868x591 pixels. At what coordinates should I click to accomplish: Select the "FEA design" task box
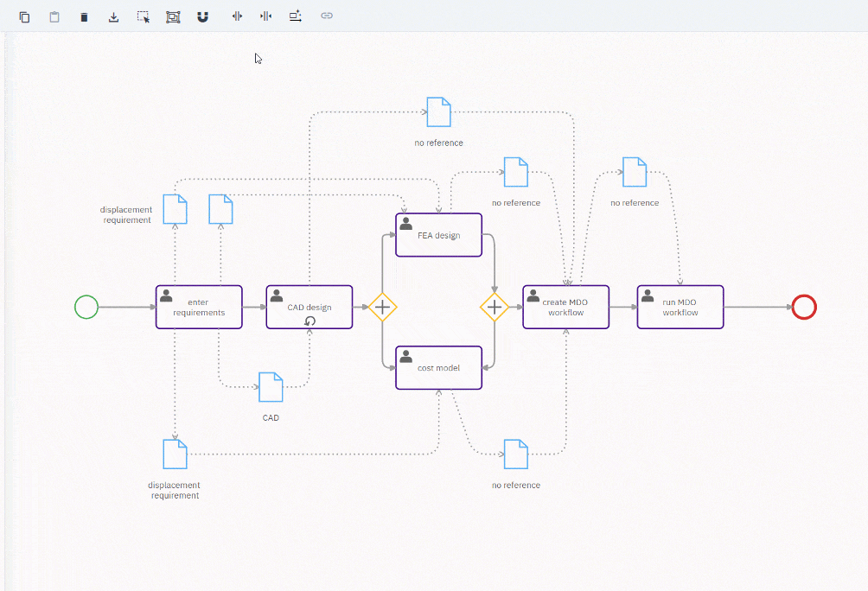coord(439,235)
